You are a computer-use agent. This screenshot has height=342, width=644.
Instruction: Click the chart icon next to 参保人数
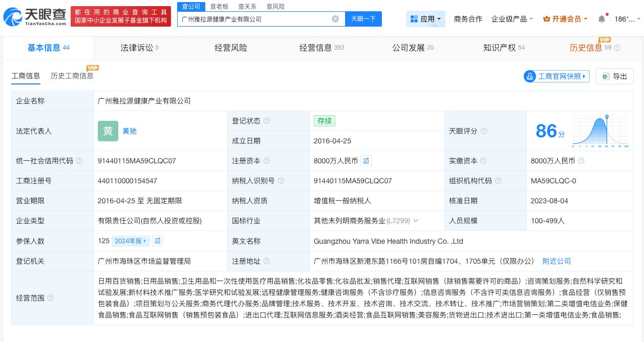157,241
